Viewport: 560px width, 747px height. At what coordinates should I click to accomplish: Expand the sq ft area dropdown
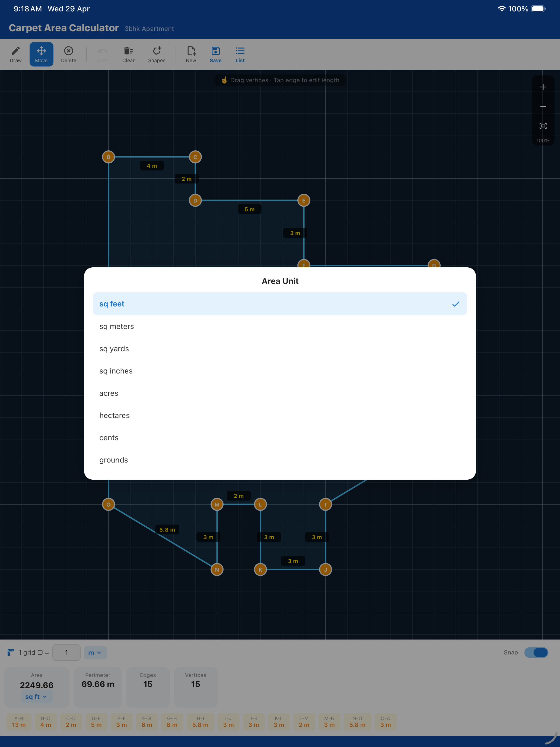pyautogui.click(x=36, y=697)
